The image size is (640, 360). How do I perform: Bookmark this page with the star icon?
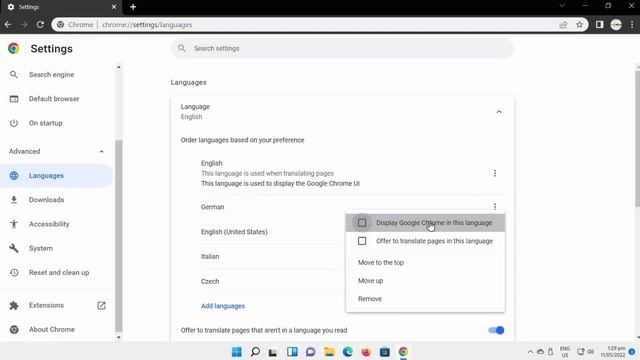pos(580,24)
